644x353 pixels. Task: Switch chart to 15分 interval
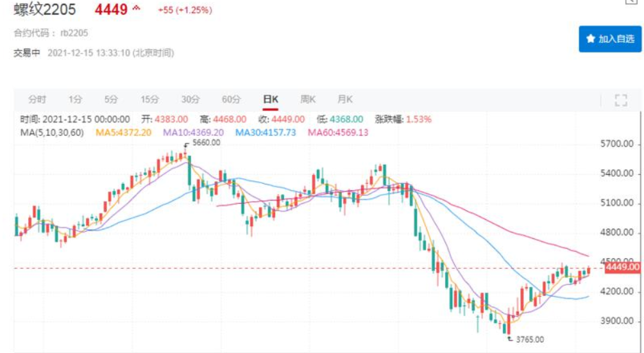click(149, 99)
